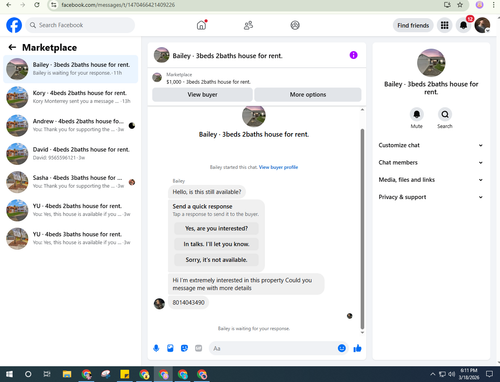
Task: Click the Find friends button
Action: (413, 25)
